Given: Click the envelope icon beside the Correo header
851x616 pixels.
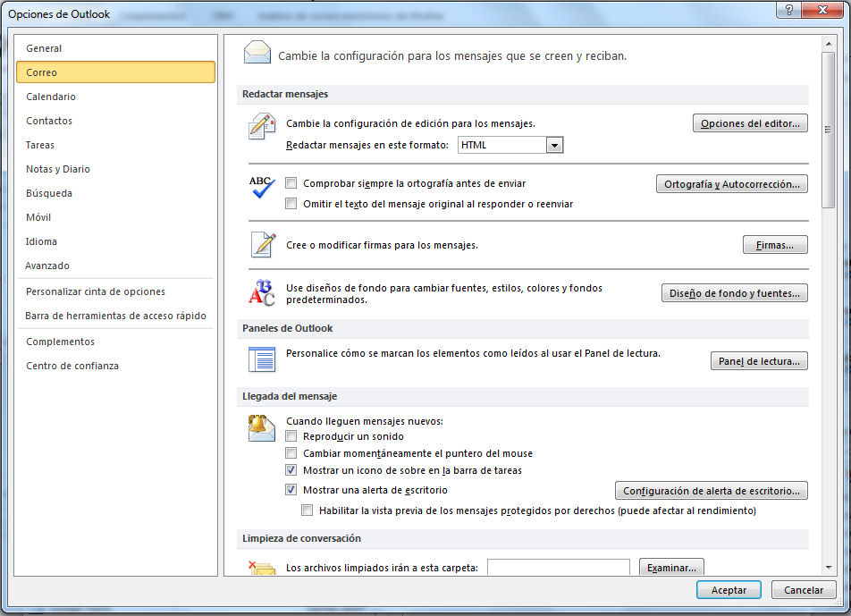Looking at the screenshot, I should point(257,53).
